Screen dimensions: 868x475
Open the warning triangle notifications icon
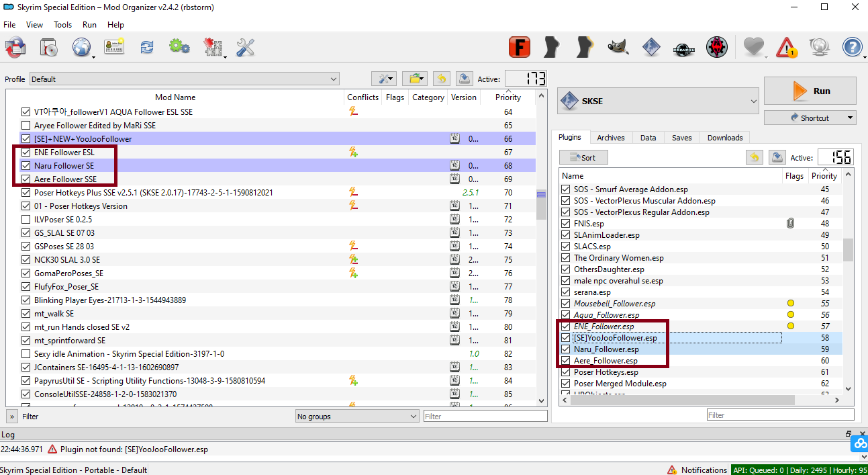[x=787, y=47]
